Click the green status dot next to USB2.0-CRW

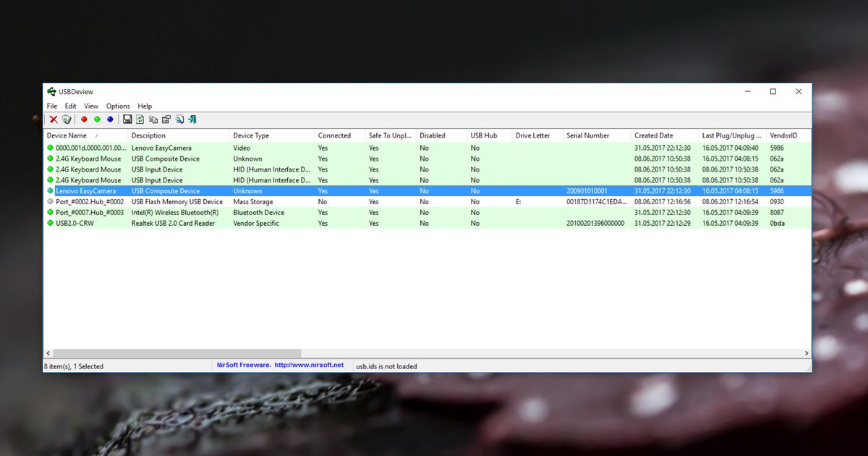coord(49,223)
